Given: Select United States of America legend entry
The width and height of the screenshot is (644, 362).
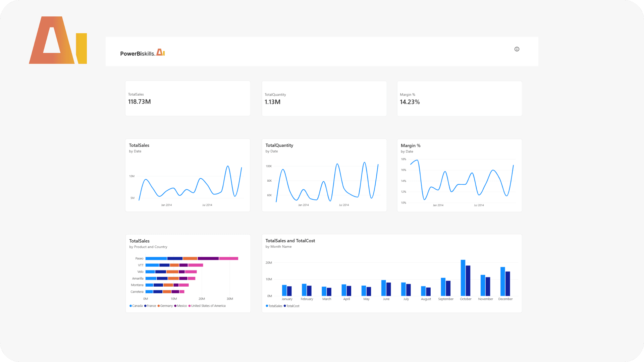Looking at the screenshot, I should (207, 306).
